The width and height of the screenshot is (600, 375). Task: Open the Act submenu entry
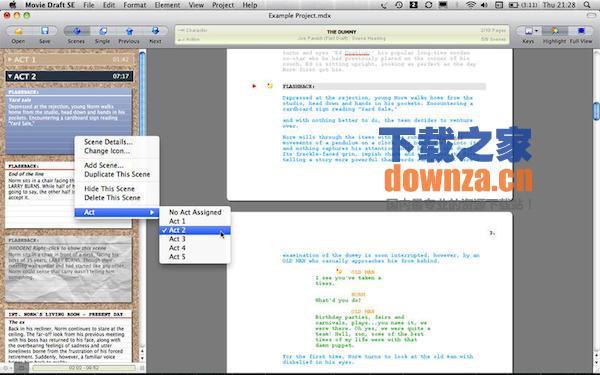(x=117, y=212)
